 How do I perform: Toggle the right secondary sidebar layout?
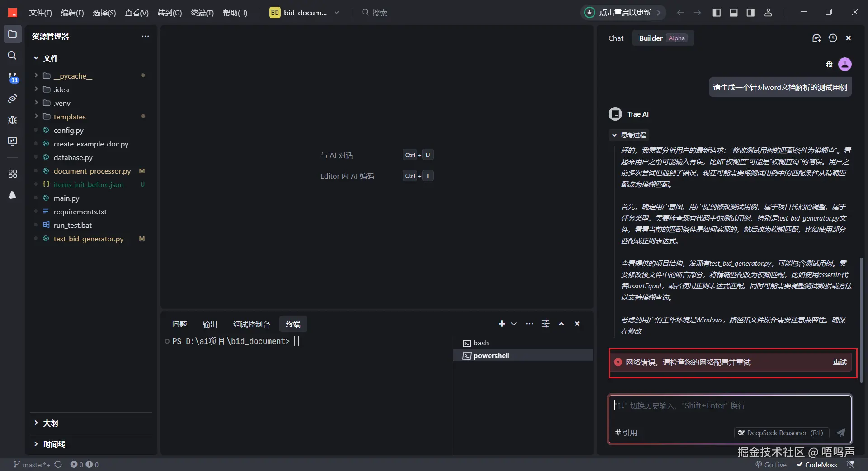pyautogui.click(x=750, y=13)
